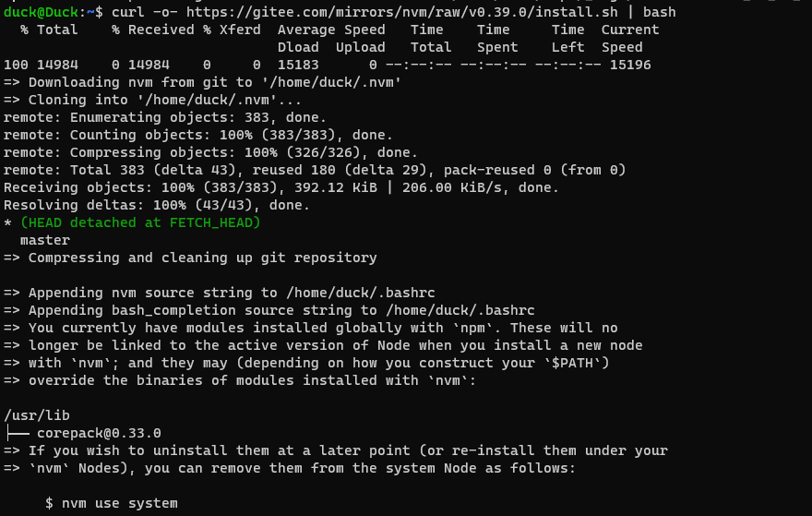Viewport: 812px width, 516px height.
Task: Click the /usr/lib path line
Action: tap(37, 415)
